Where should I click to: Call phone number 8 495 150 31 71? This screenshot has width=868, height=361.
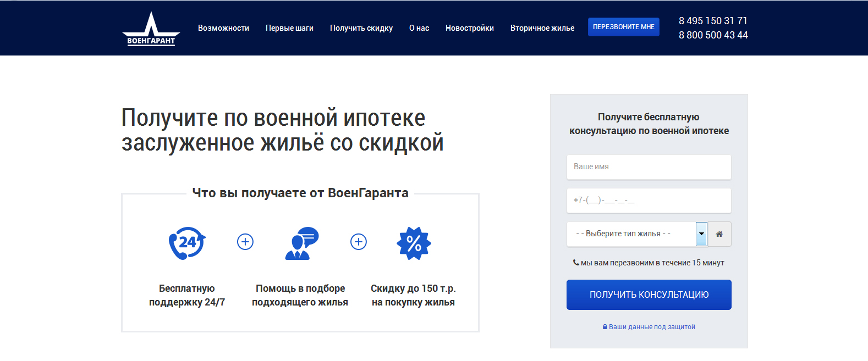[x=713, y=21]
